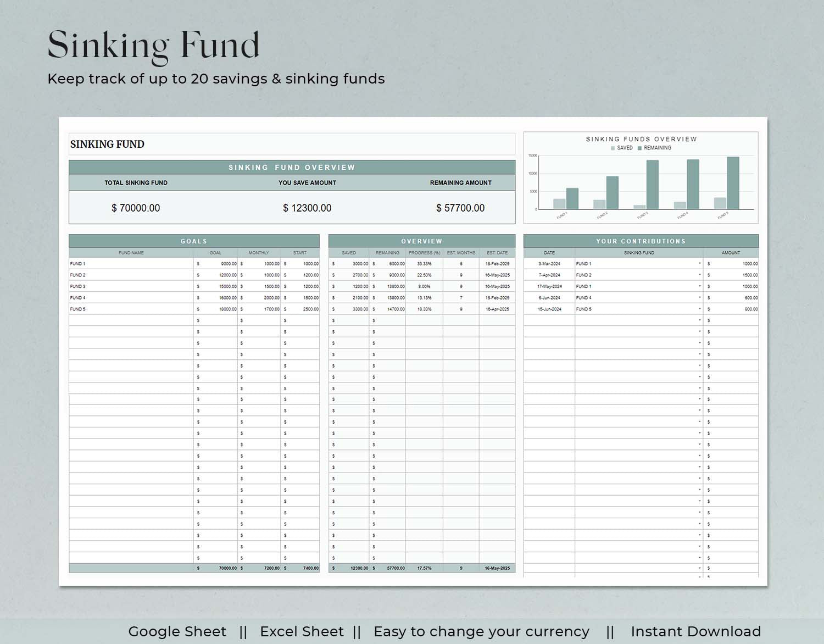Viewport: 824px width, 644px height.
Task: Select the 15-Jun-2024 contribution date cell
Action: click(549, 309)
